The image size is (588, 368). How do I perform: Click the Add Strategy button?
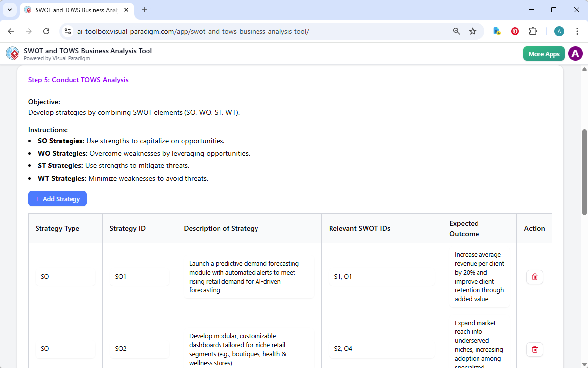click(x=57, y=199)
